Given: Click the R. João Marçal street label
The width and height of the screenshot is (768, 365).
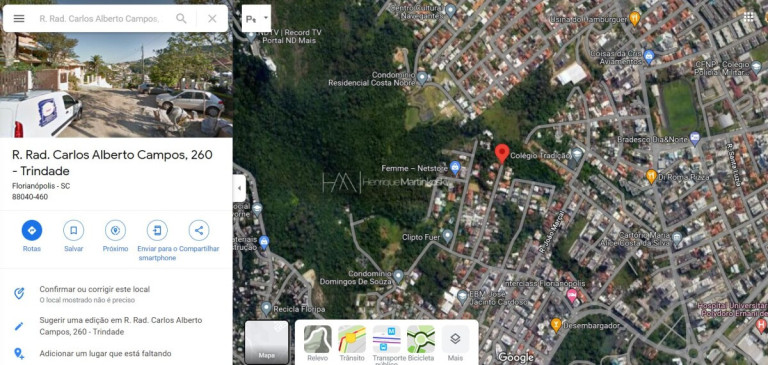Looking at the screenshot, I should tap(552, 231).
